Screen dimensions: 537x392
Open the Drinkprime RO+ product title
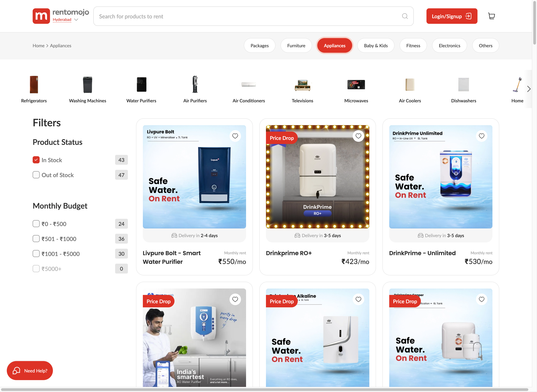(289, 253)
